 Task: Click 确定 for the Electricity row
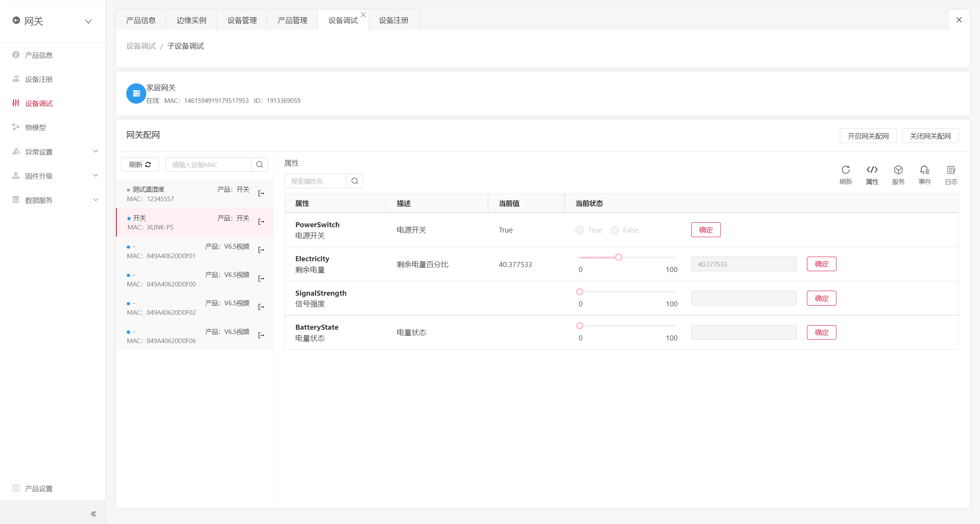coord(821,264)
